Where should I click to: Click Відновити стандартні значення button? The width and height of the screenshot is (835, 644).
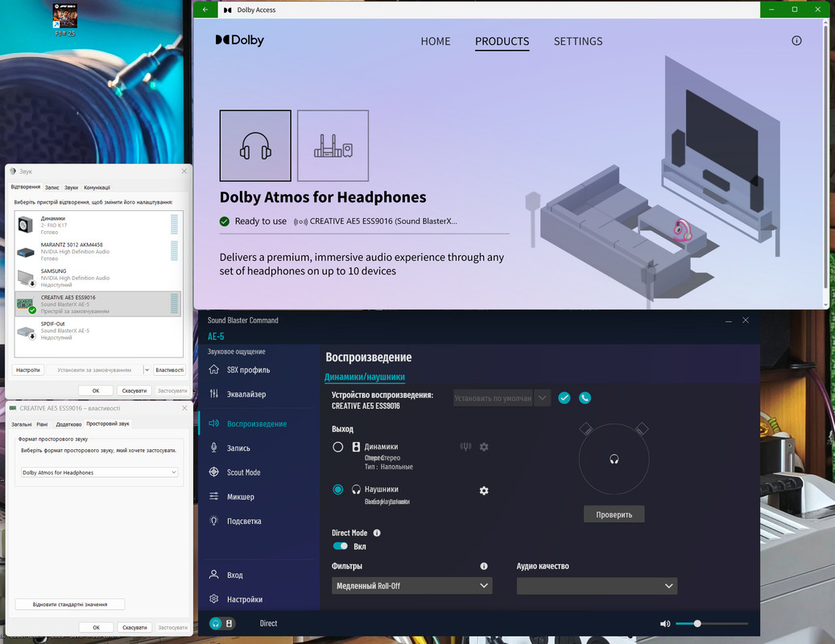click(x=70, y=604)
